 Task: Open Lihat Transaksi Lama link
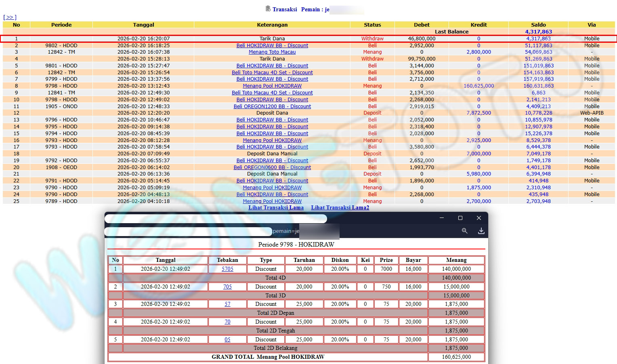tap(276, 207)
